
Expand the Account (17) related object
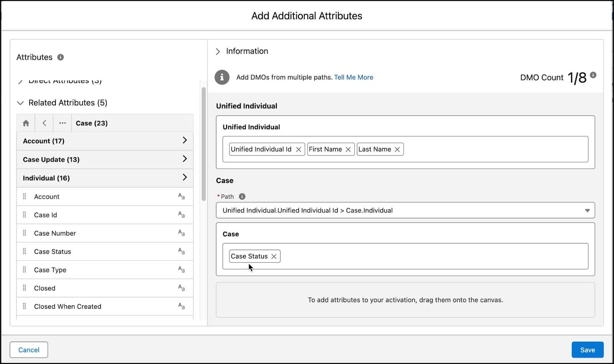tap(185, 140)
